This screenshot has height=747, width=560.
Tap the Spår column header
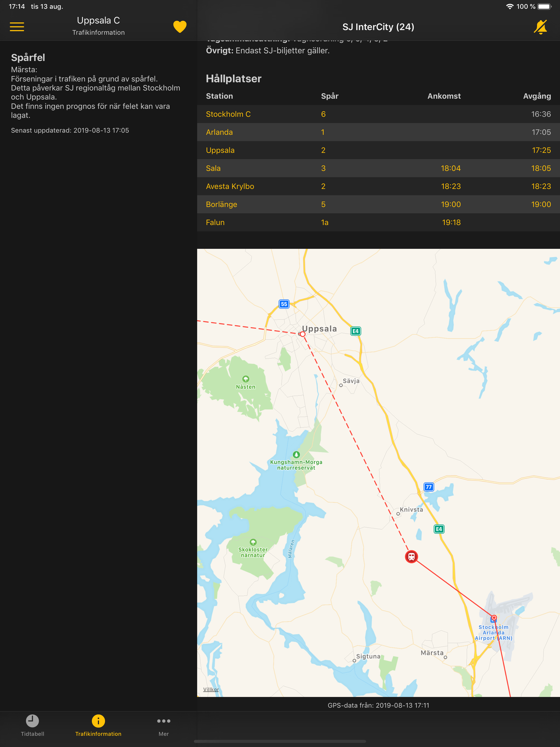(330, 96)
